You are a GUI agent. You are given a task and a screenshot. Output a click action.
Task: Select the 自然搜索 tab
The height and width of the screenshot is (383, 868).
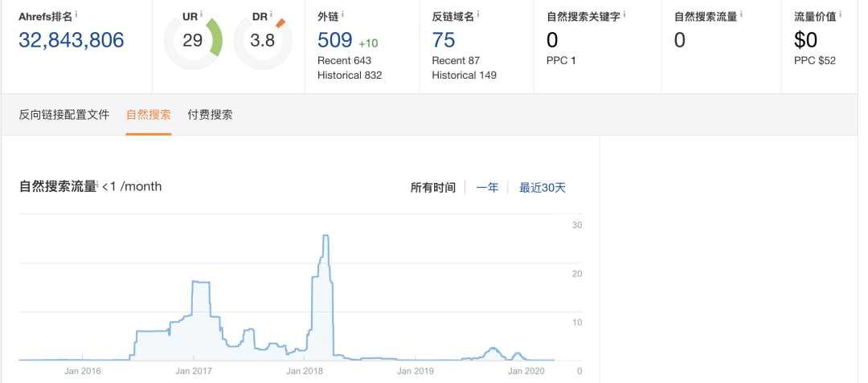coord(148,115)
